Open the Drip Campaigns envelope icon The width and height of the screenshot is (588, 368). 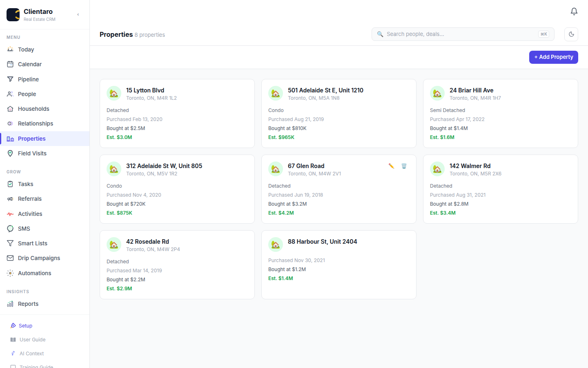pos(10,258)
